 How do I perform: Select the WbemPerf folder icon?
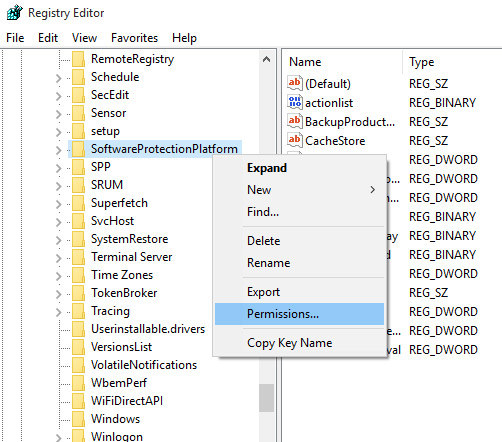coord(79,383)
